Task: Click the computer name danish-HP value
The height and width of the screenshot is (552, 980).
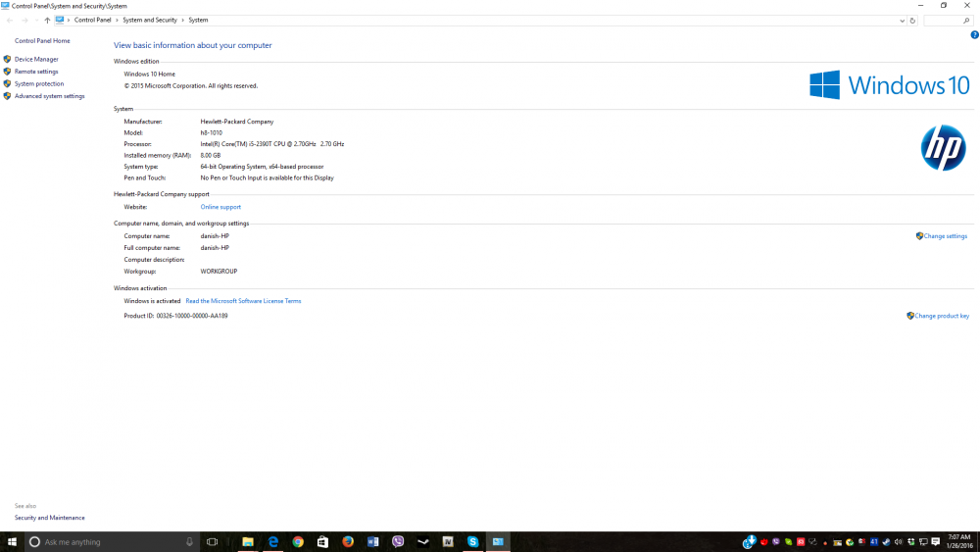Action: click(x=215, y=236)
